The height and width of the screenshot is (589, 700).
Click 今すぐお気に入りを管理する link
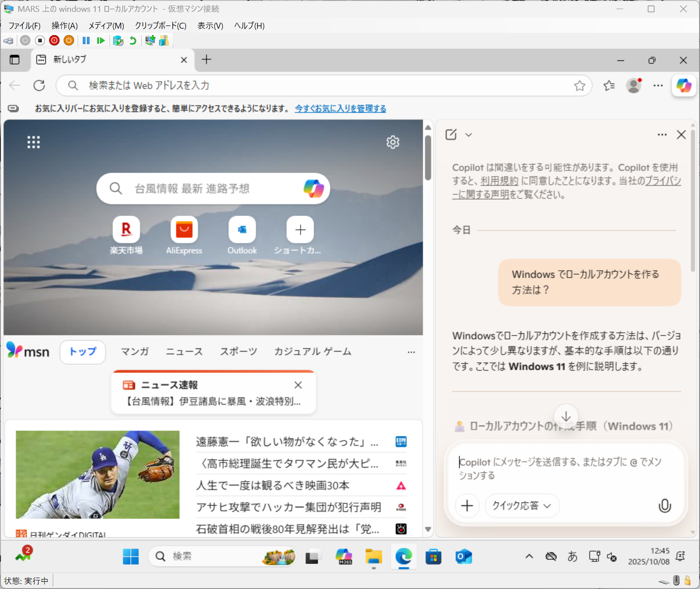tap(340, 108)
